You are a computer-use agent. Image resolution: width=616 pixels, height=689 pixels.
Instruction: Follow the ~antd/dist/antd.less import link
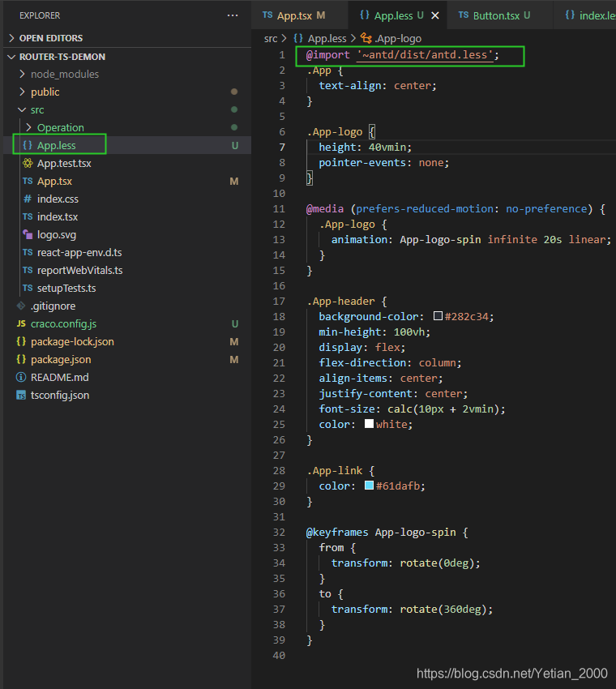pos(425,55)
